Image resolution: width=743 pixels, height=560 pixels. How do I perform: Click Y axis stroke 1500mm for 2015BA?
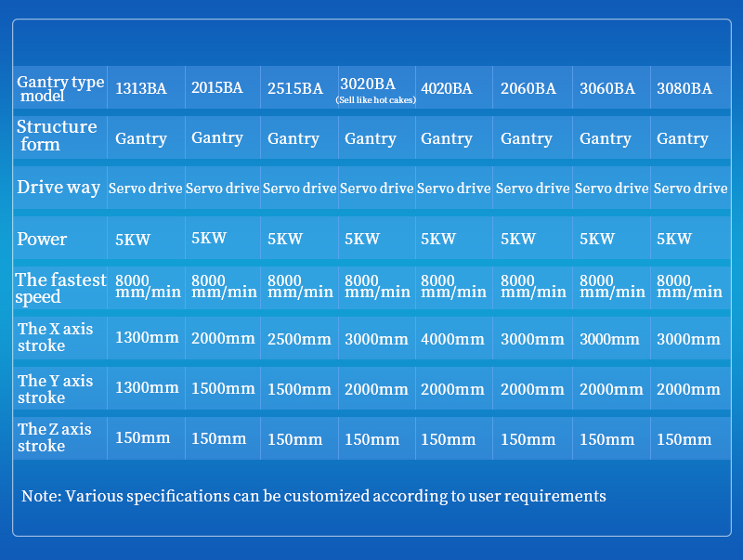(x=223, y=388)
